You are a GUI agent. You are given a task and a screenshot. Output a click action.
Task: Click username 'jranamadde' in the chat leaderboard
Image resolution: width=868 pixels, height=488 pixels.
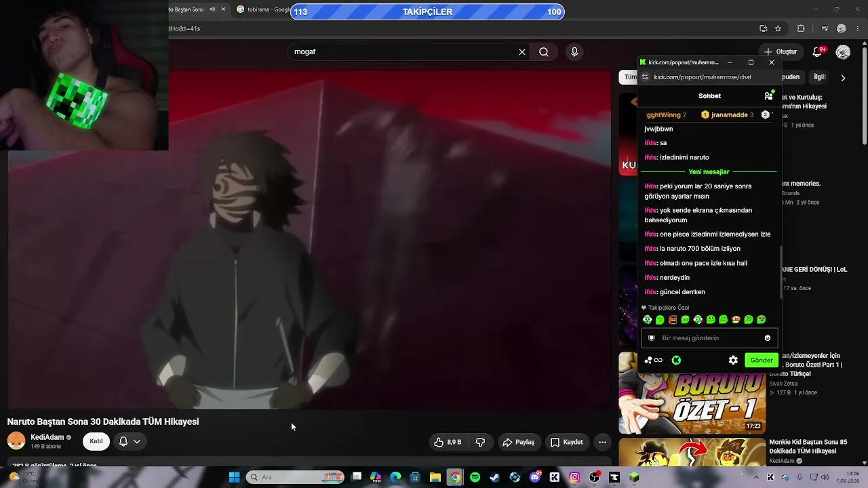tap(730, 115)
